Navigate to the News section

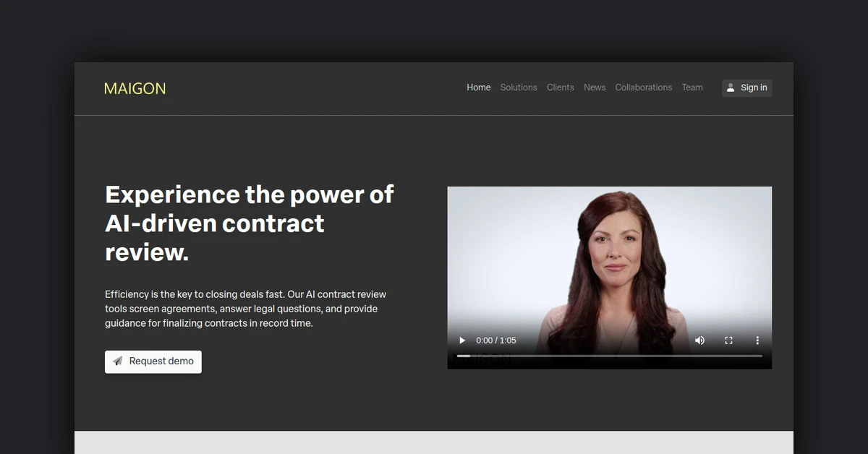click(595, 87)
